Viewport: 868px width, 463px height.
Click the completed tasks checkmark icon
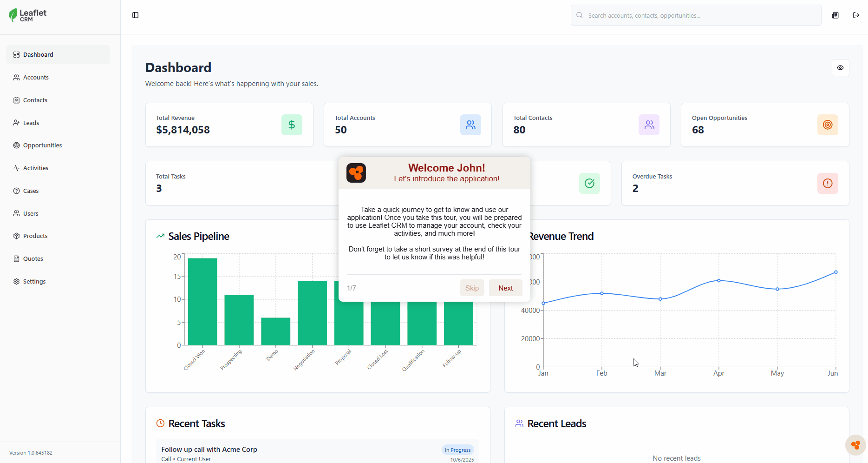pyautogui.click(x=589, y=184)
